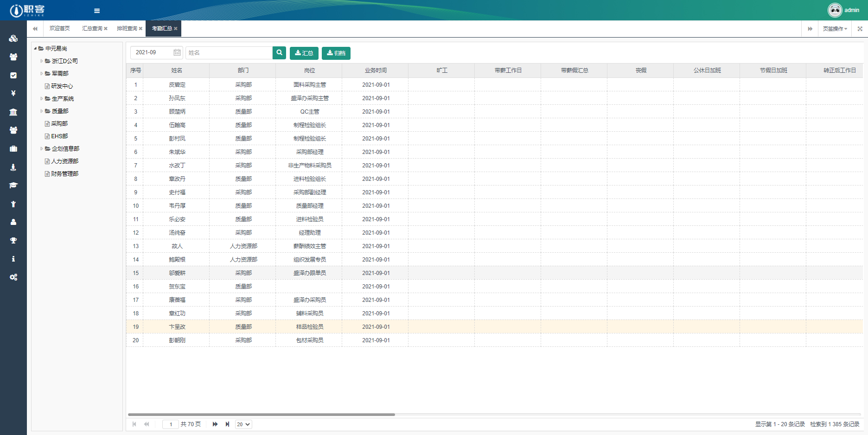Switch to the 欢迎首页 tab
The height and width of the screenshot is (435, 868).
click(59, 29)
